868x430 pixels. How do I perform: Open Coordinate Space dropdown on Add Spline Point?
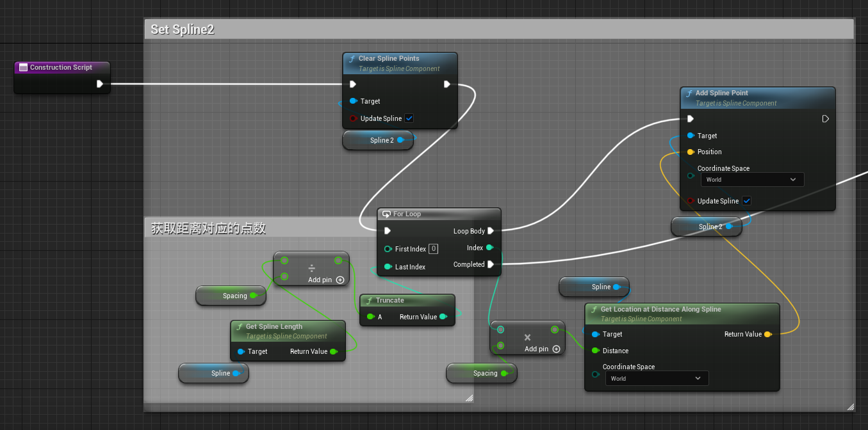point(752,180)
